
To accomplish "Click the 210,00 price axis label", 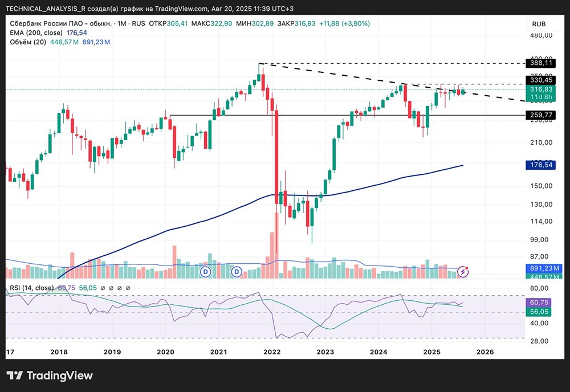I will point(541,142).
